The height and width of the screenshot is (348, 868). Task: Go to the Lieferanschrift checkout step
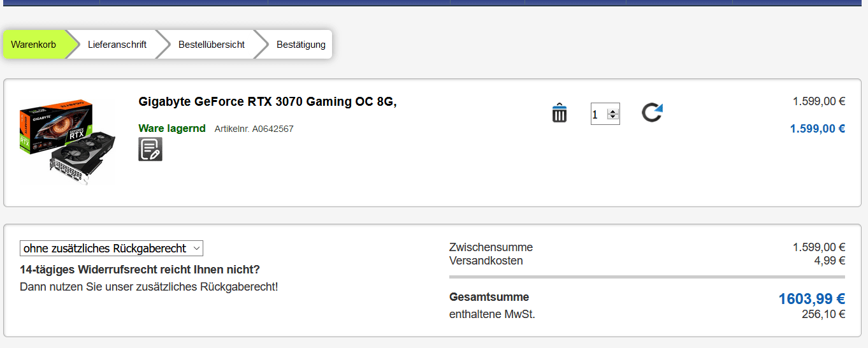(117, 45)
